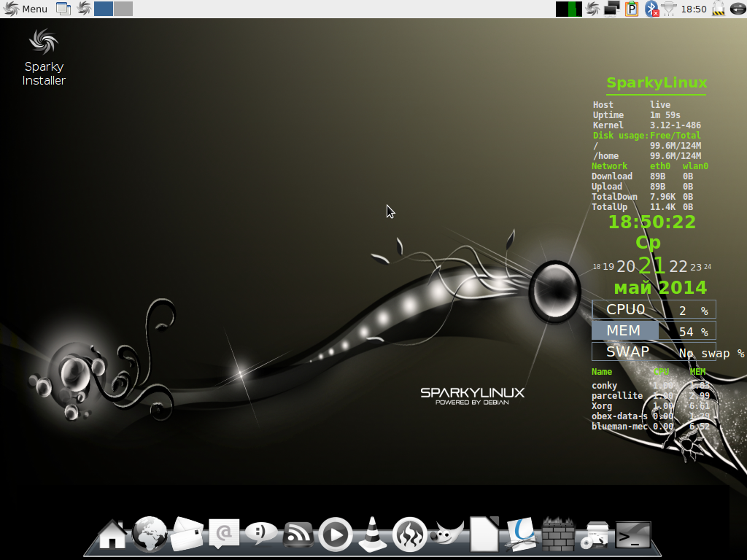747x560 pixels.
Task: Launch the terminal from the dock
Action: (x=632, y=535)
